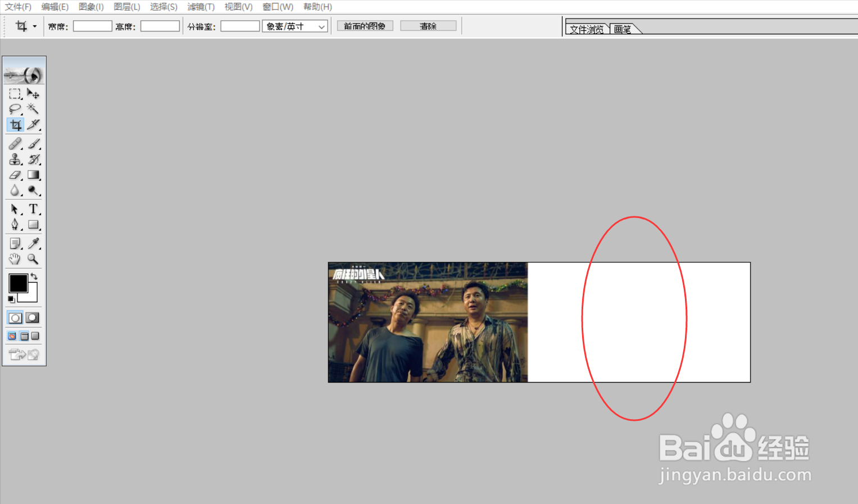The image size is (858, 504).
Task: Select the History Brush tool
Action: pyautogui.click(x=33, y=160)
